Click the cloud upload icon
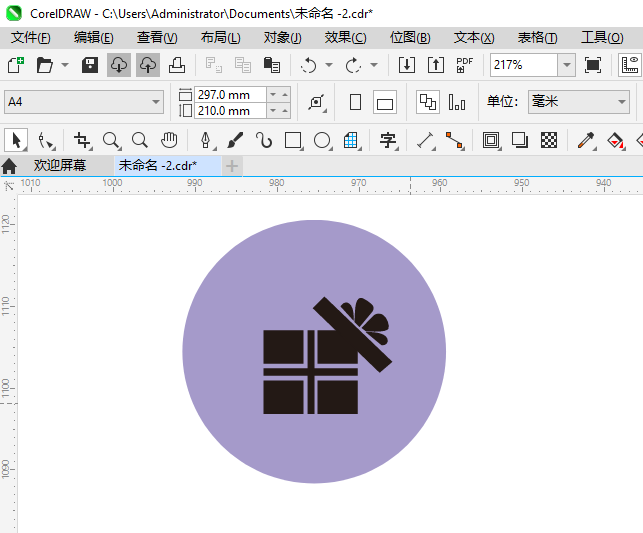Viewport: 643px width, 533px height. point(148,65)
